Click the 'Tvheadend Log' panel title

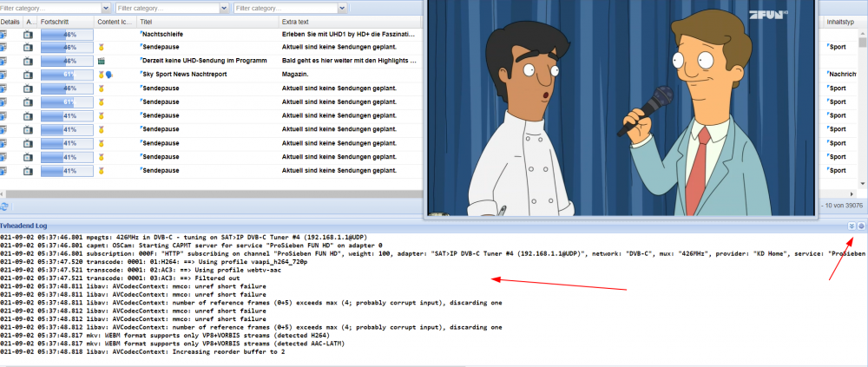pos(23,226)
